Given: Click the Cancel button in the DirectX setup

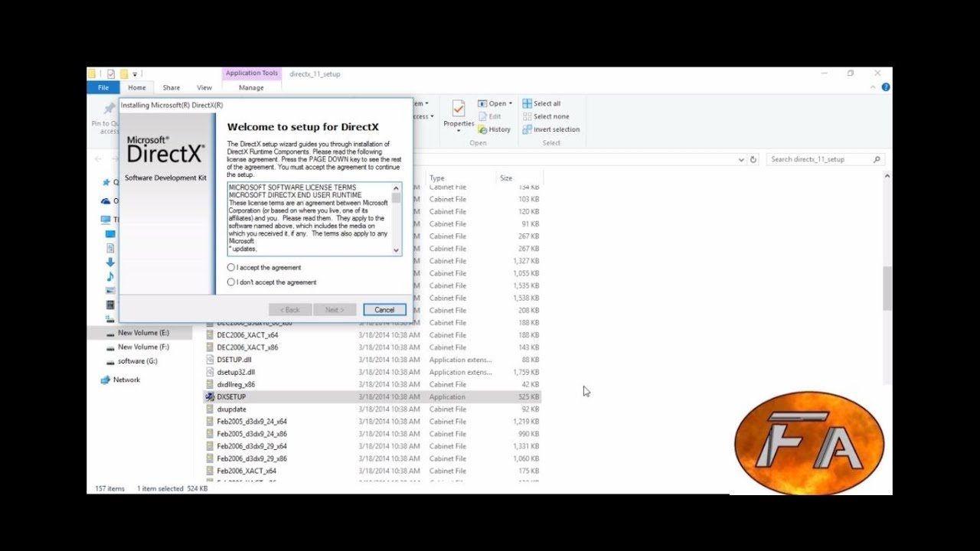Looking at the screenshot, I should [x=384, y=310].
